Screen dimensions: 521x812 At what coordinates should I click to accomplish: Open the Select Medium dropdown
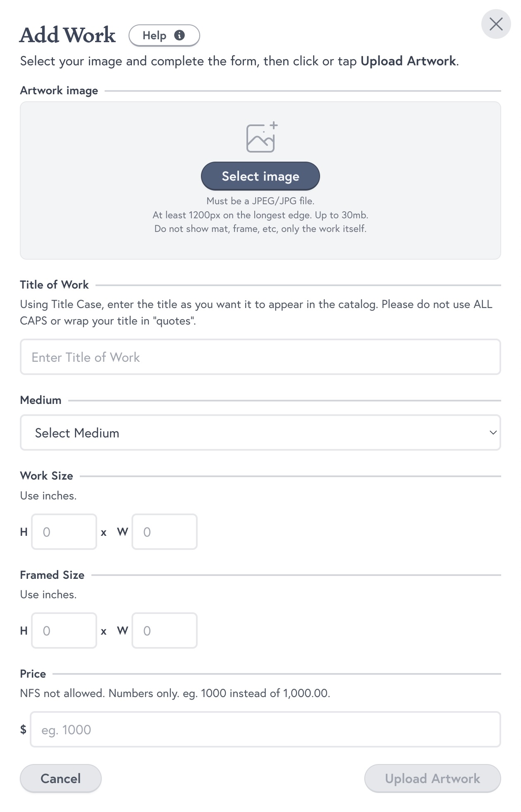coord(260,433)
